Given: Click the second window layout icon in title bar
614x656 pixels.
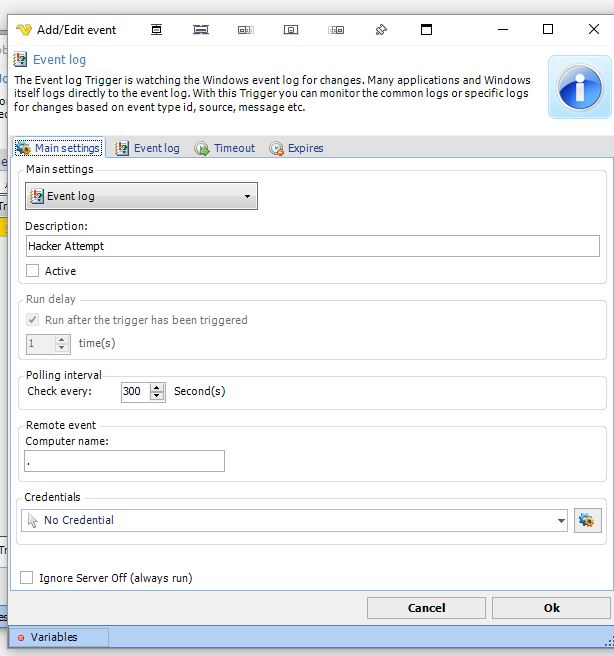Looking at the screenshot, I should (x=201, y=30).
